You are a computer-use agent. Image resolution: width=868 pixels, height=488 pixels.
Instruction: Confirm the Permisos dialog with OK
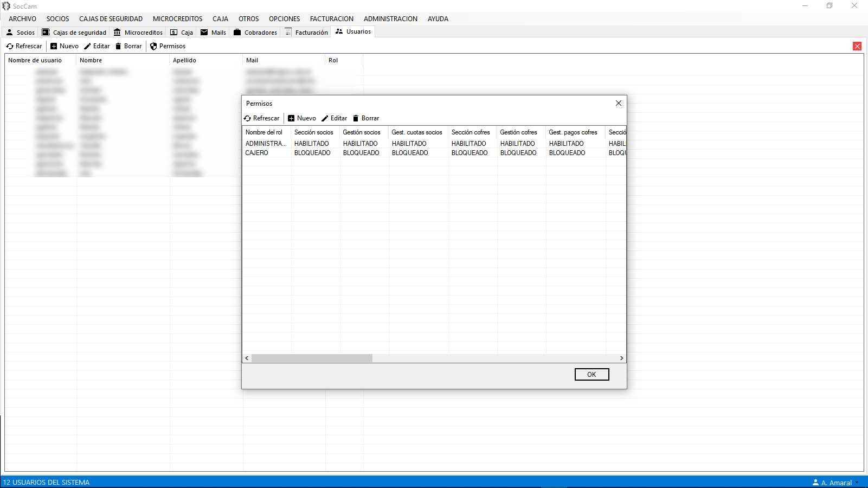point(591,374)
